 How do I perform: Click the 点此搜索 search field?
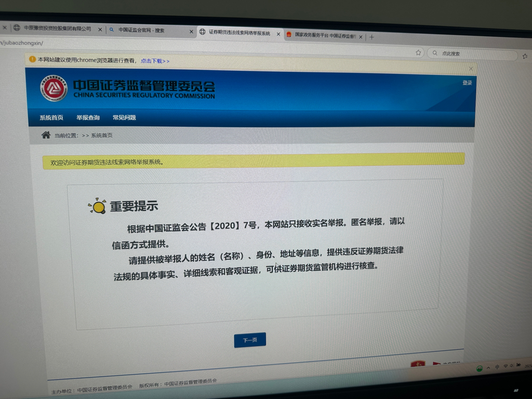(473, 54)
